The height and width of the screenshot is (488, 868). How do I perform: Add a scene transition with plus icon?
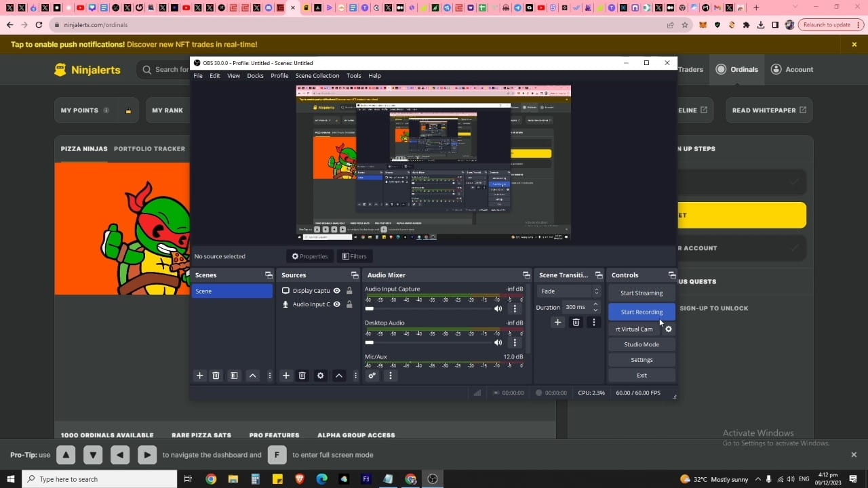tap(557, 323)
